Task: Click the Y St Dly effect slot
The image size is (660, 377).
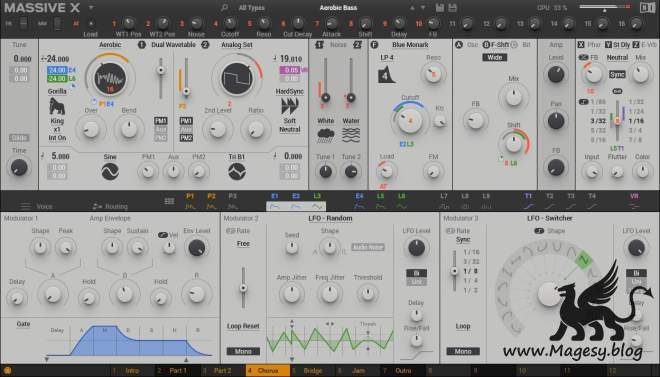Action: click(617, 45)
